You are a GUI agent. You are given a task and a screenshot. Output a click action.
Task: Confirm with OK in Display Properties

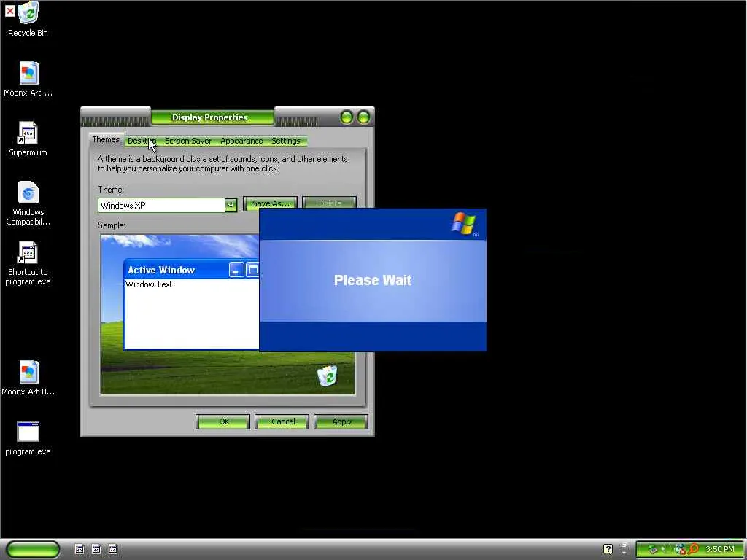tap(222, 421)
